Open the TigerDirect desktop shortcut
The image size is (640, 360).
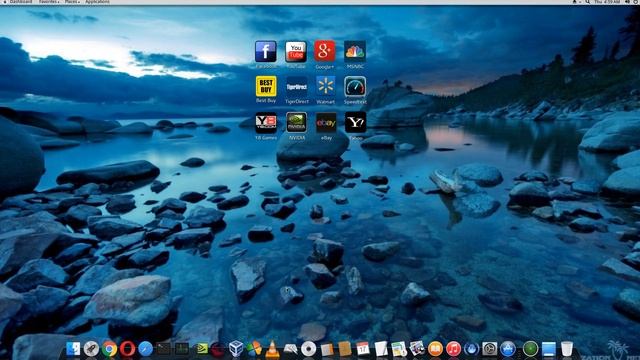(297, 87)
